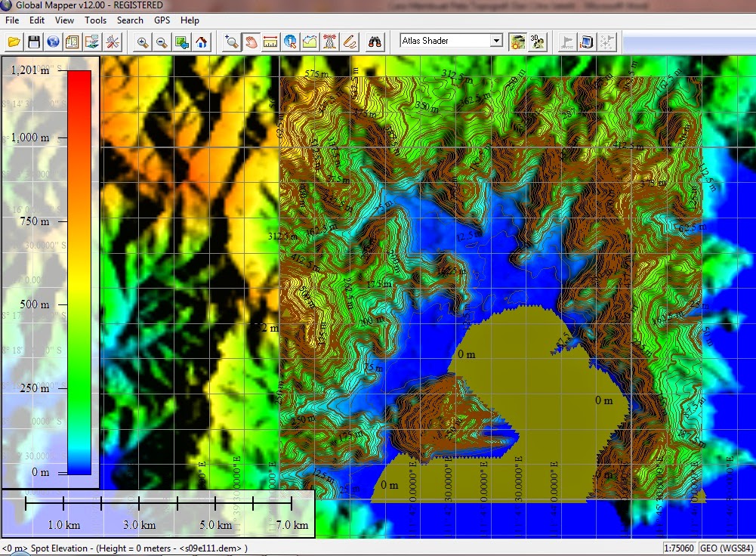756x556 pixels.
Task: Activate the Feature Info tool
Action: point(290,42)
